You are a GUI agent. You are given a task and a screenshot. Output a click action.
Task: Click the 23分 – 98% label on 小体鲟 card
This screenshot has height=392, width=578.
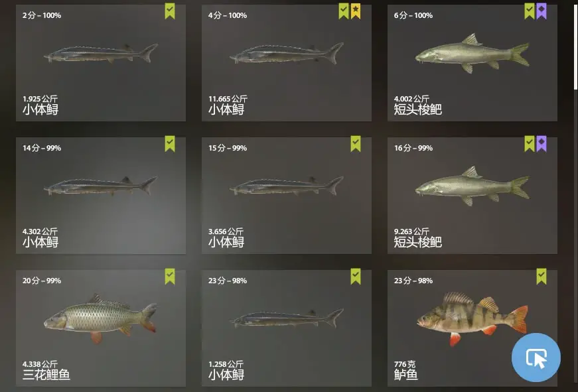[x=228, y=281]
